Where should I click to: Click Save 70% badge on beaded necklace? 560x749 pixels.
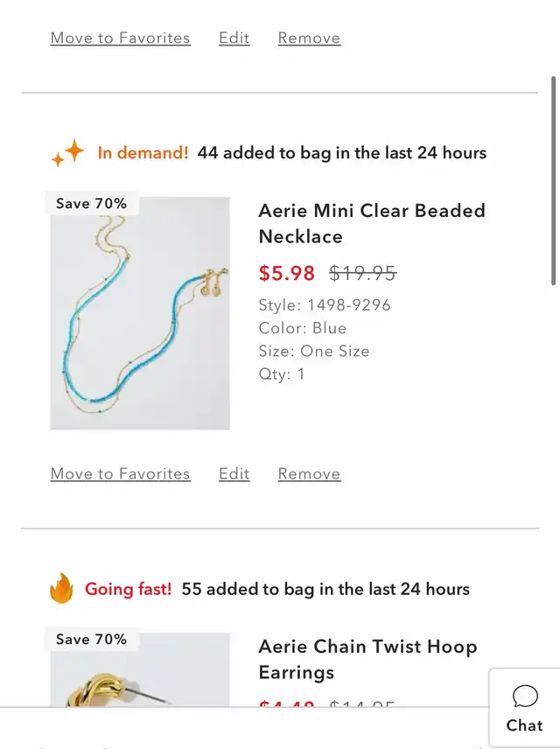pyautogui.click(x=91, y=204)
